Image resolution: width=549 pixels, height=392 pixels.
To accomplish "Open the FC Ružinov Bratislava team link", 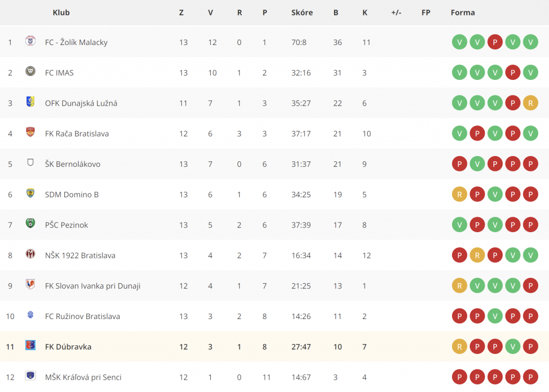I will 82,316.
